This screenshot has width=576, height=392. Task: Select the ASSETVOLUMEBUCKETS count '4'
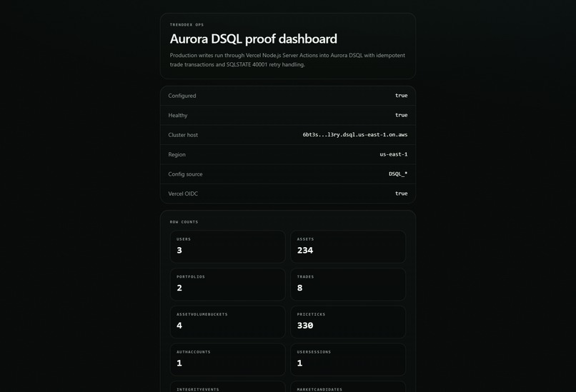click(179, 326)
